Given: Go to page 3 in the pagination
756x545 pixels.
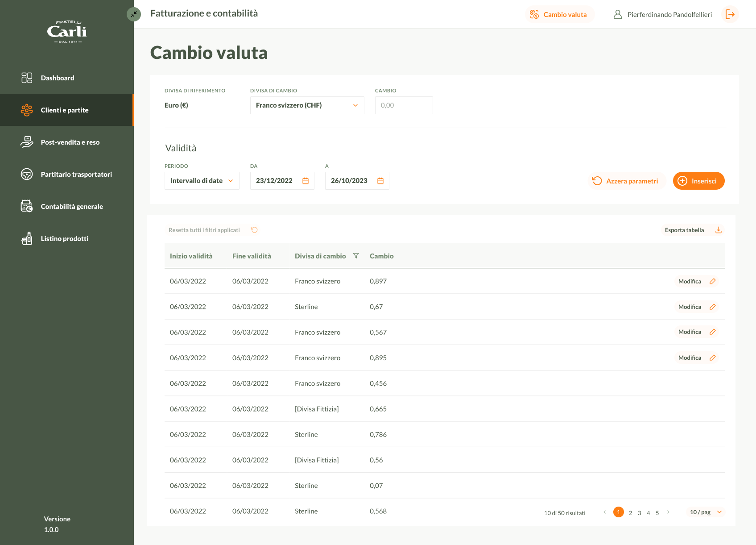Looking at the screenshot, I should 639,513.
